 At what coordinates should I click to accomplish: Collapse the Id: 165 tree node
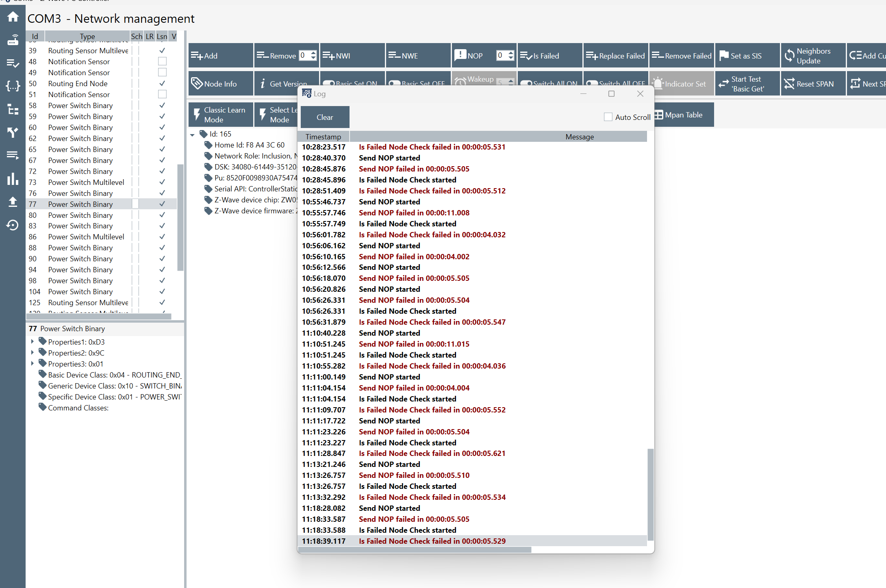[x=193, y=135]
